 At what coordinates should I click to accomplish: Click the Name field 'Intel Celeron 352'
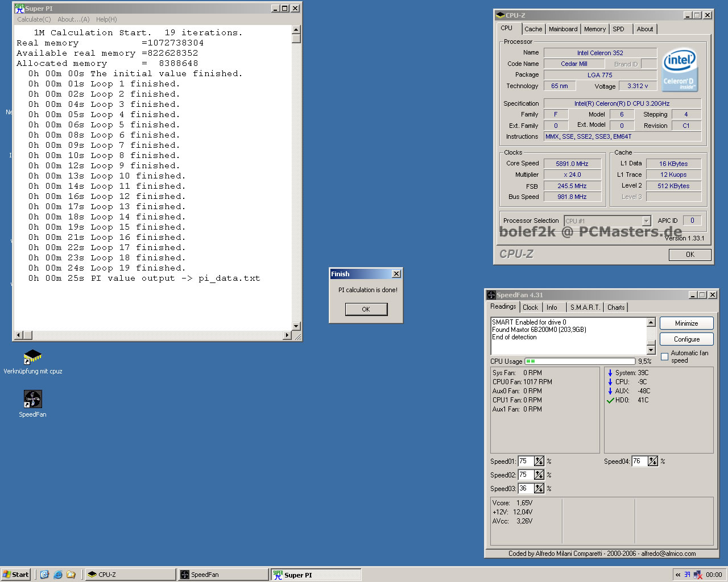point(600,53)
